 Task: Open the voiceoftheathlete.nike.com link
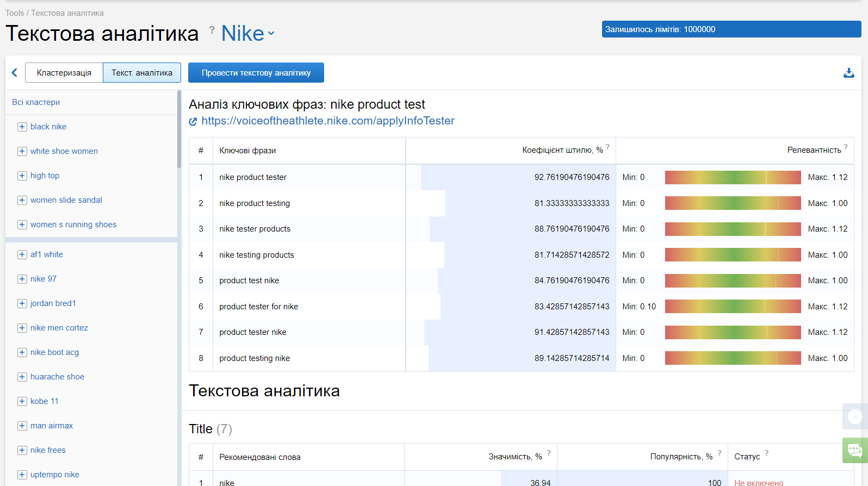pyautogui.click(x=328, y=121)
